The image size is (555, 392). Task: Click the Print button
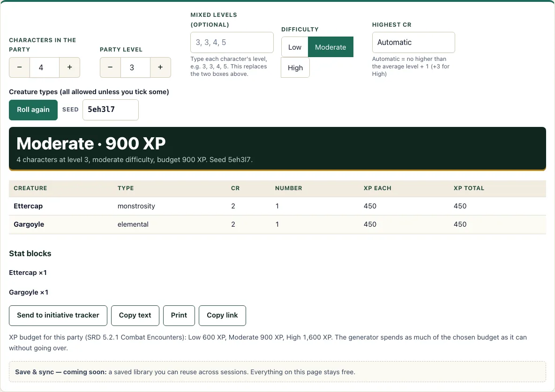point(179,316)
